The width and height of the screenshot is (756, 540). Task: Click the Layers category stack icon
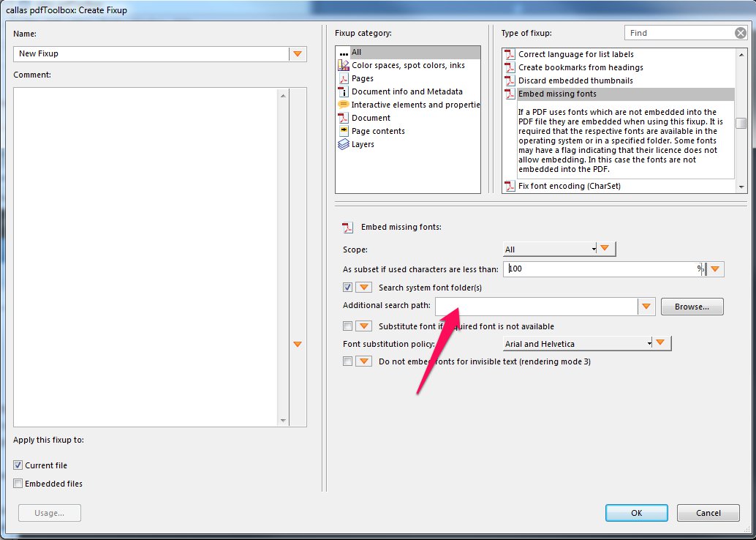click(344, 144)
